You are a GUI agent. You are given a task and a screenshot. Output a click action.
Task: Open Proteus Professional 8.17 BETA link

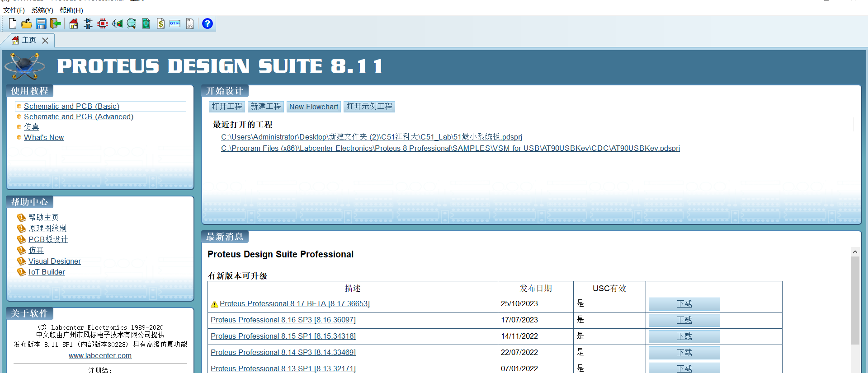click(295, 303)
